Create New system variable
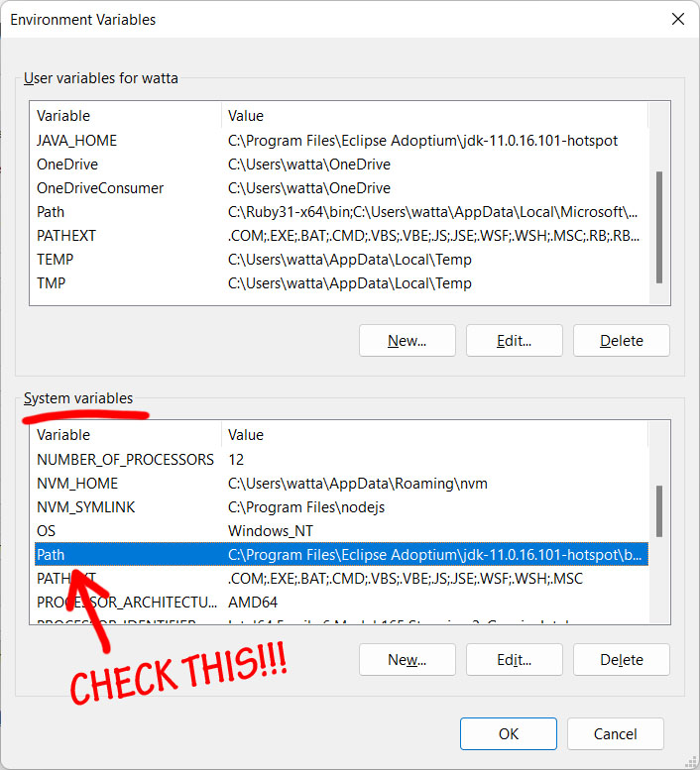This screenshot has height=770, width=700. 407,659
